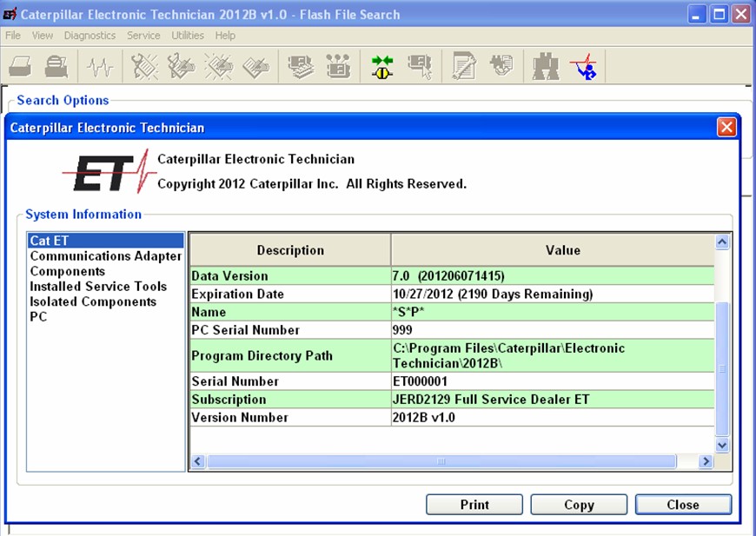This screenshot has height=536, width=756.
Task: Open the ECM Summary toolbar icon
Action: pos(301,67)
